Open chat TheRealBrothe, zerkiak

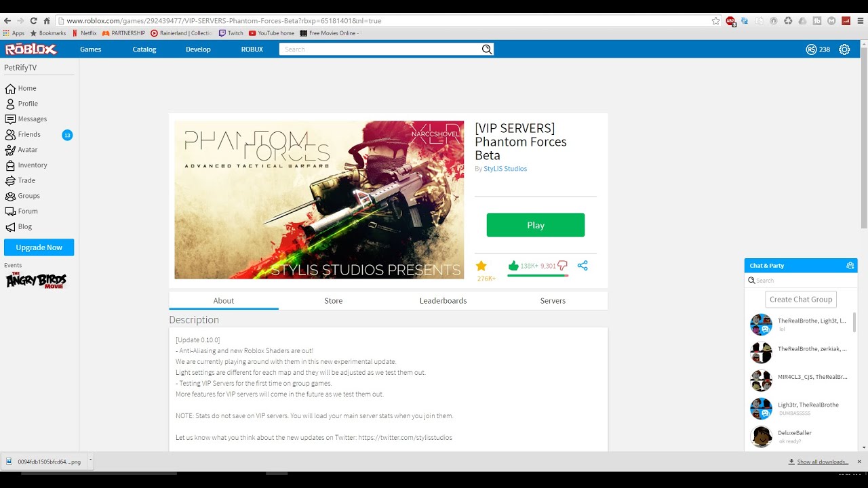[x=801, y=353]
